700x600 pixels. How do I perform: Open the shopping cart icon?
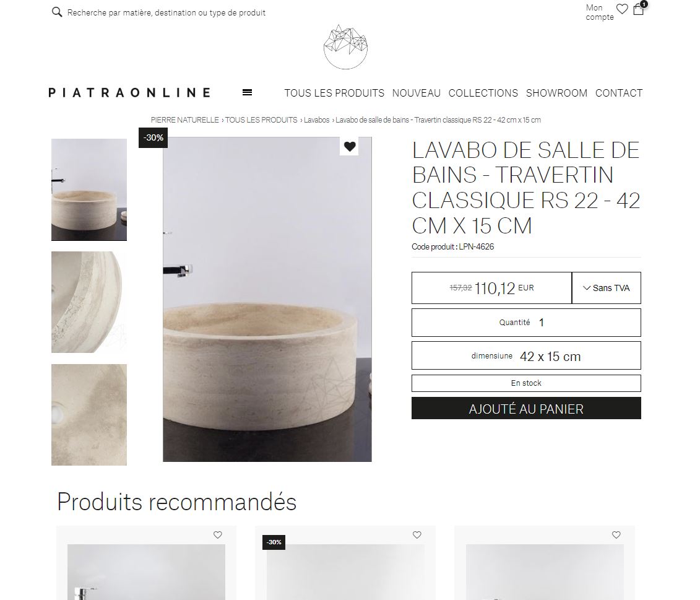tap(639, 9)
